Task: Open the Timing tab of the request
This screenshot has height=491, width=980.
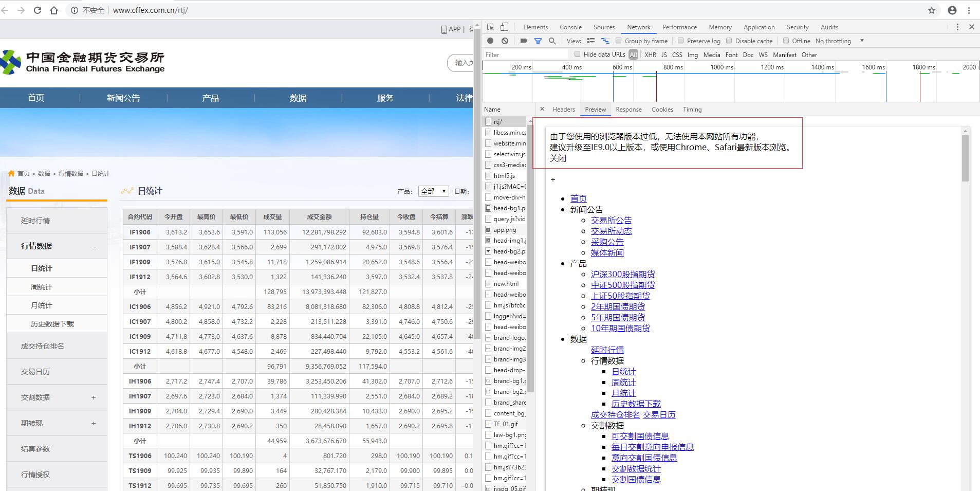Action: pyautogui.click(x=692, y=110)
